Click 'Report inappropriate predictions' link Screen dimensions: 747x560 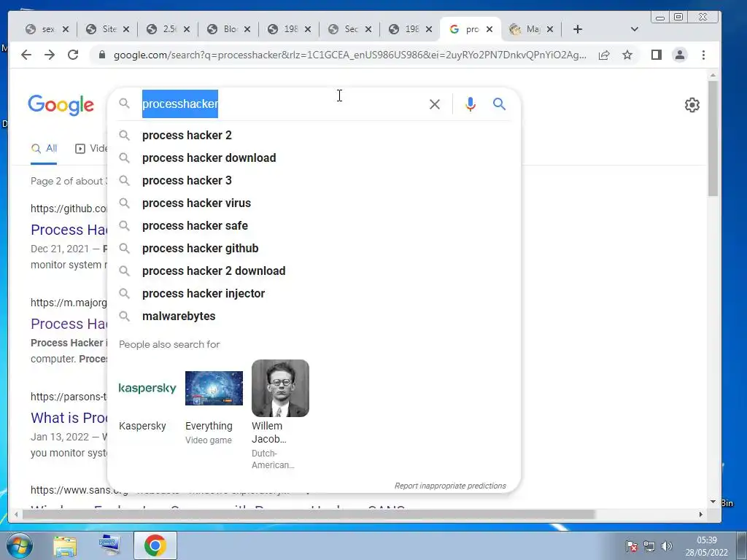coord(450,486)
